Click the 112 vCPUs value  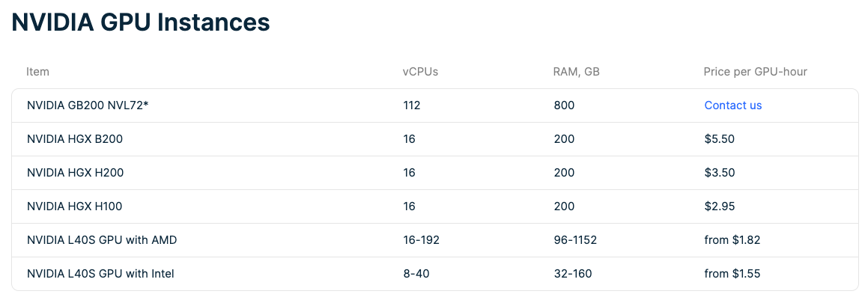412,105
